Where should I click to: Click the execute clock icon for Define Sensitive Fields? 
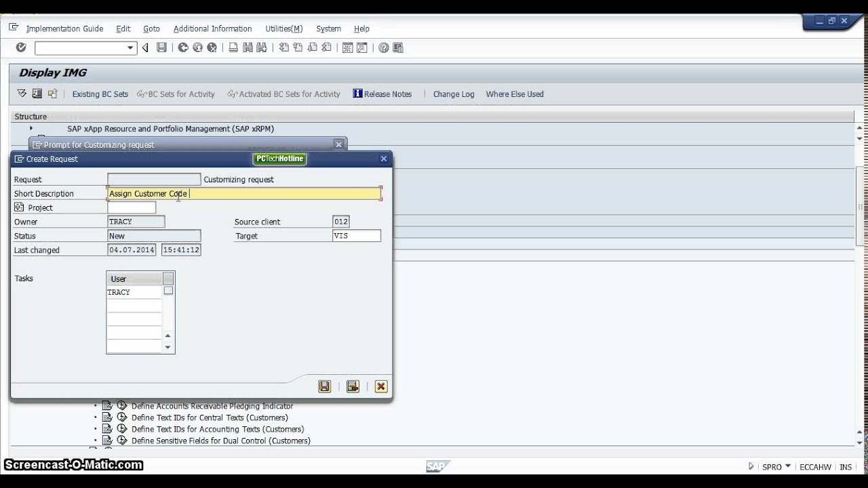(x=122, y=441)
